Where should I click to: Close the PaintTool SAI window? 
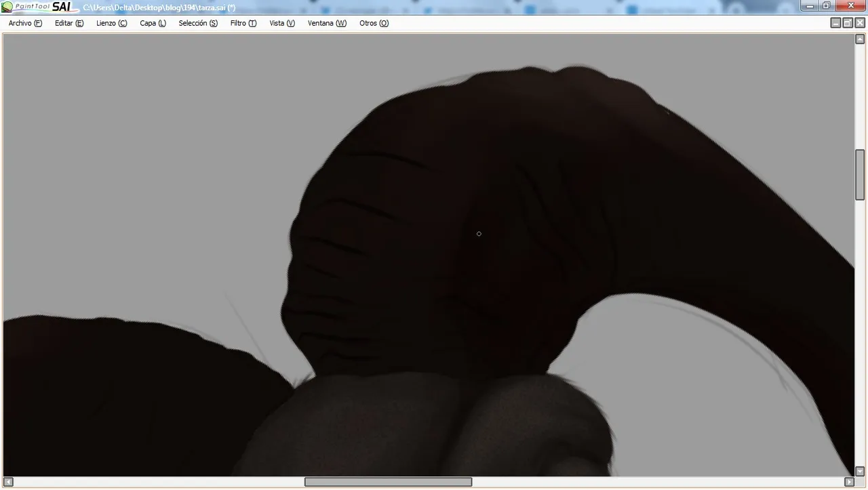[x=850, y=5]
